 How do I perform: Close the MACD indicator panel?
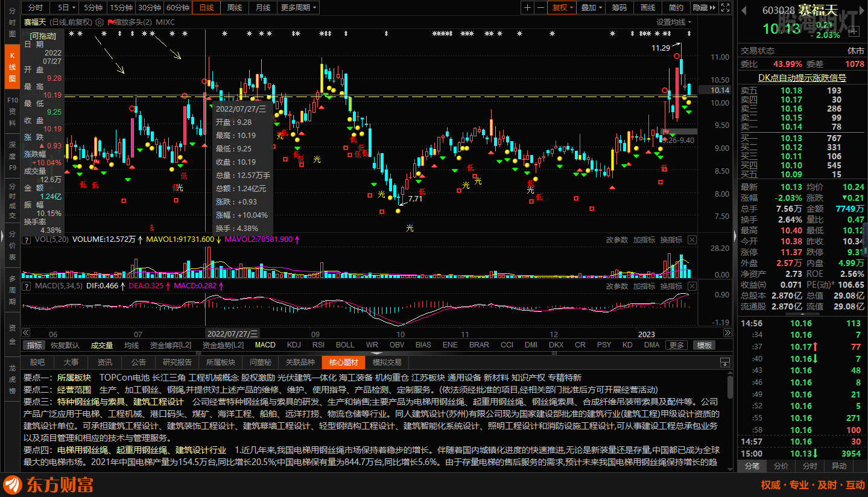(x=692, y=286)
